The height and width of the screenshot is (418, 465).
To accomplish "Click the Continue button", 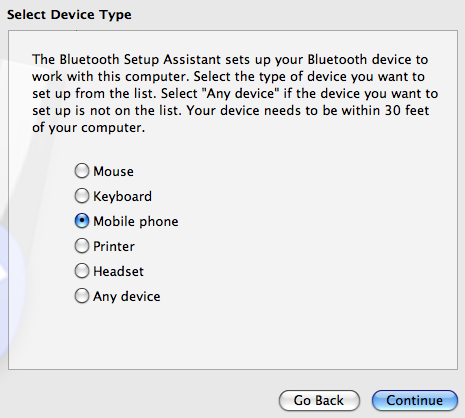I will pos(415,400).
